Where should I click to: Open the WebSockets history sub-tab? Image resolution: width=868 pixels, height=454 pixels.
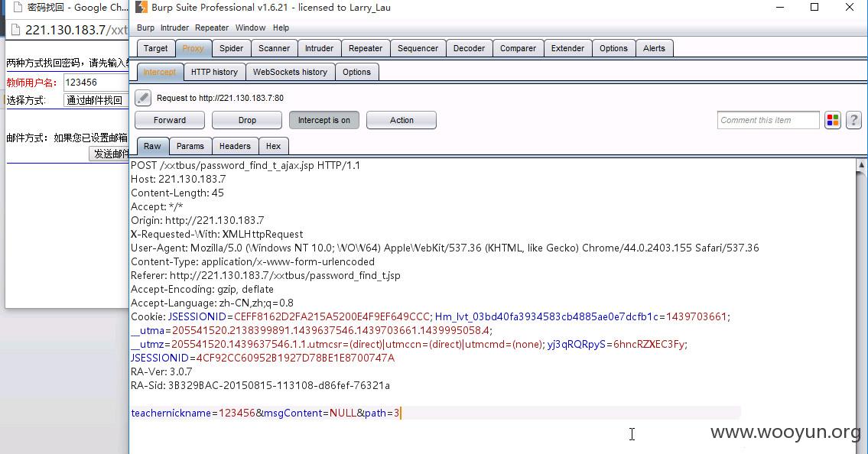(290, 72)
